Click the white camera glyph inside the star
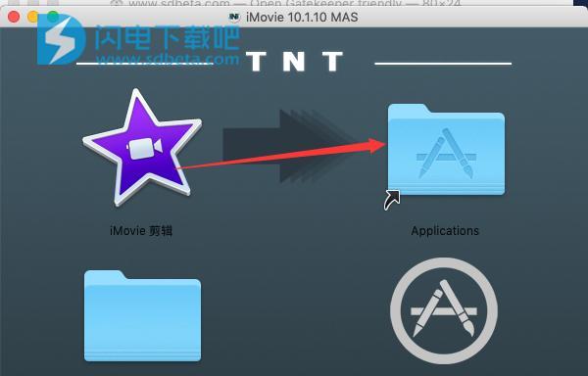The image size is (588, 376). (x=144, y=149)
